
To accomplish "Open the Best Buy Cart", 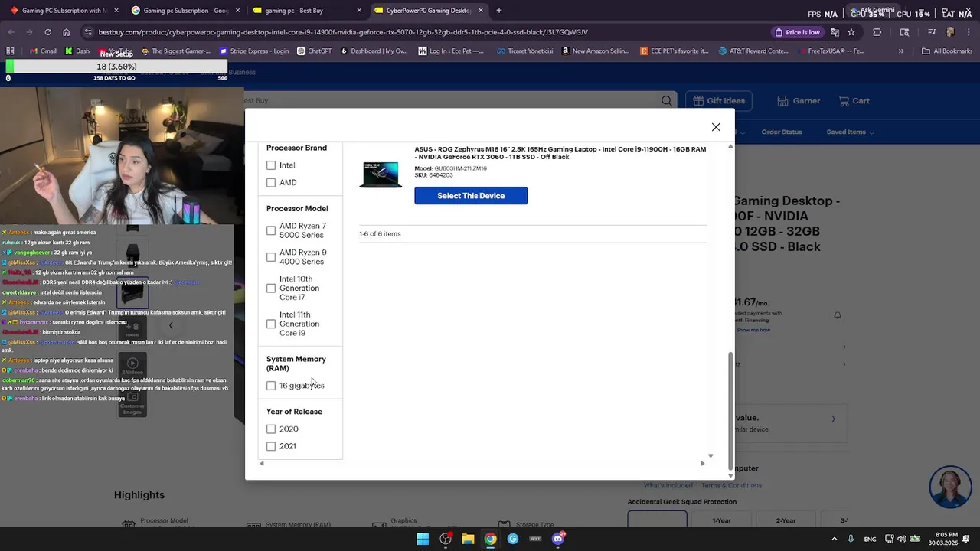I will [x=854, y=101].
